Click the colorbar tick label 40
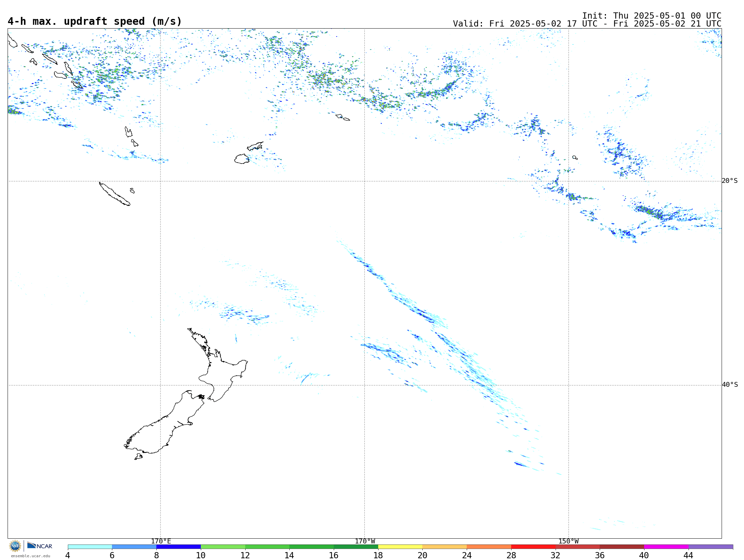 pos(644,555)
